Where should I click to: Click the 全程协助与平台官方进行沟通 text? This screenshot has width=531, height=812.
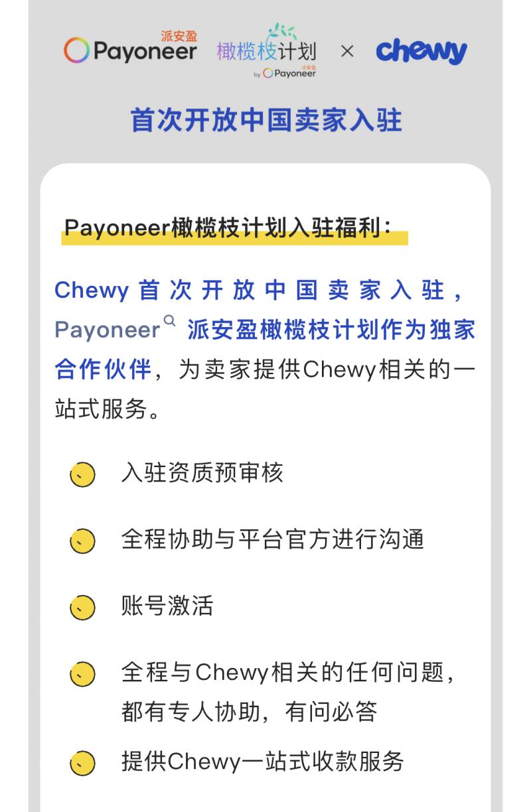[272, 539]
